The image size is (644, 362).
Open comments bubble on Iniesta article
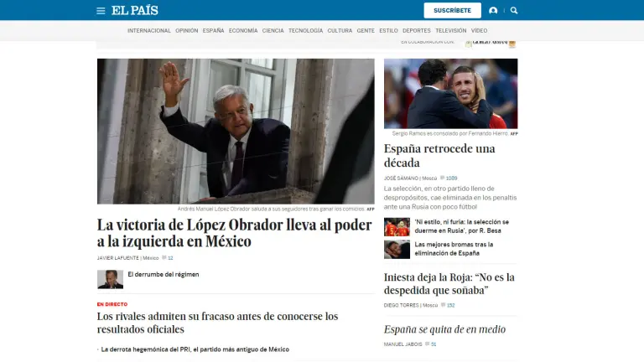point(443,305)
